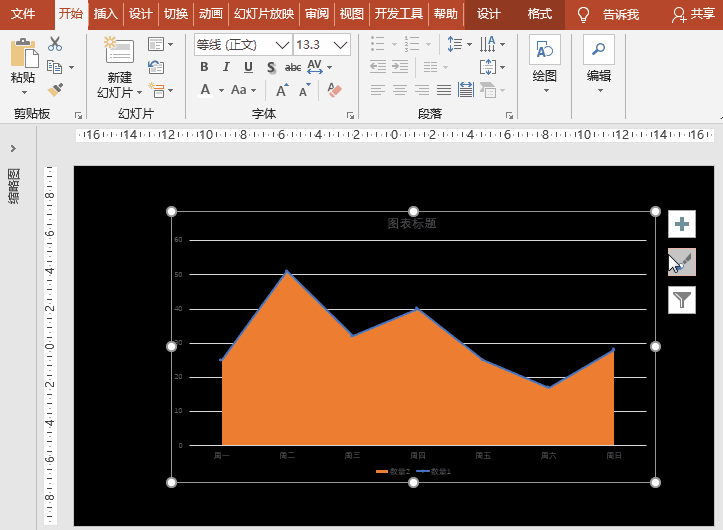Click the Paste clipboard icon
Screen dimensions: 723x530
coord(24,53)
